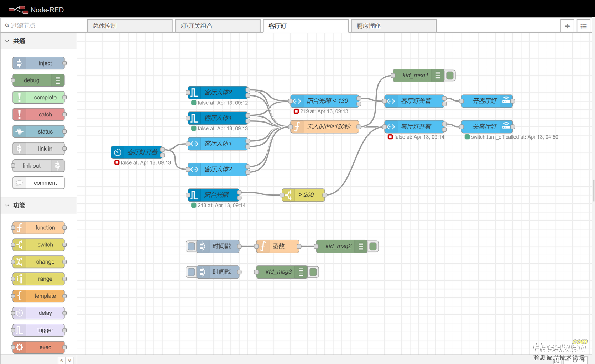Click the 213 at: Apr 13, 09:14 status

pos(221,205)
